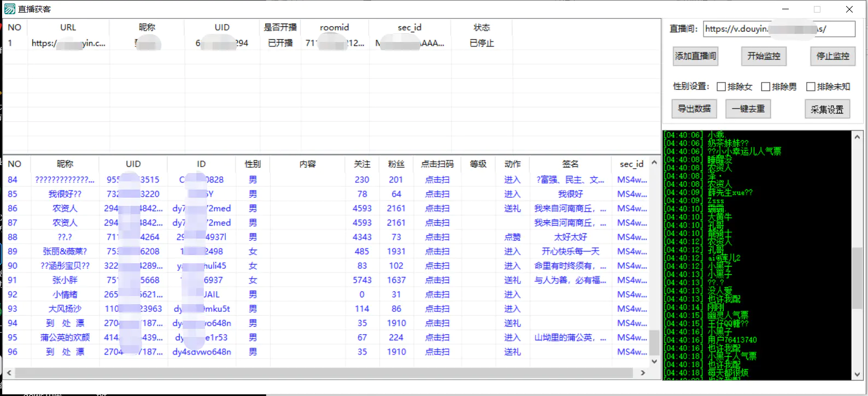Click 一键去重 to remove duplicates
Screen dimensions: 868x396
click(748, 109)
